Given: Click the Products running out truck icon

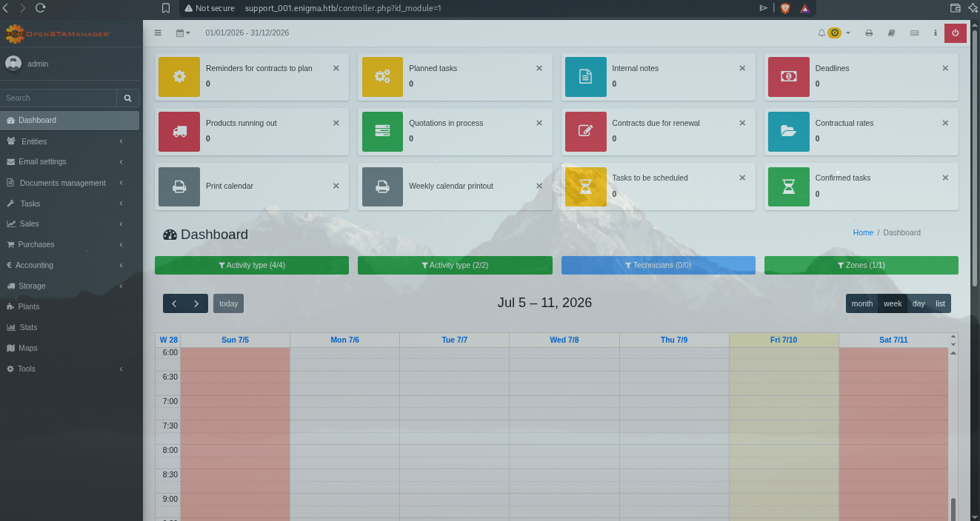Looking at the screenshot, I should [x=179, y=131].
